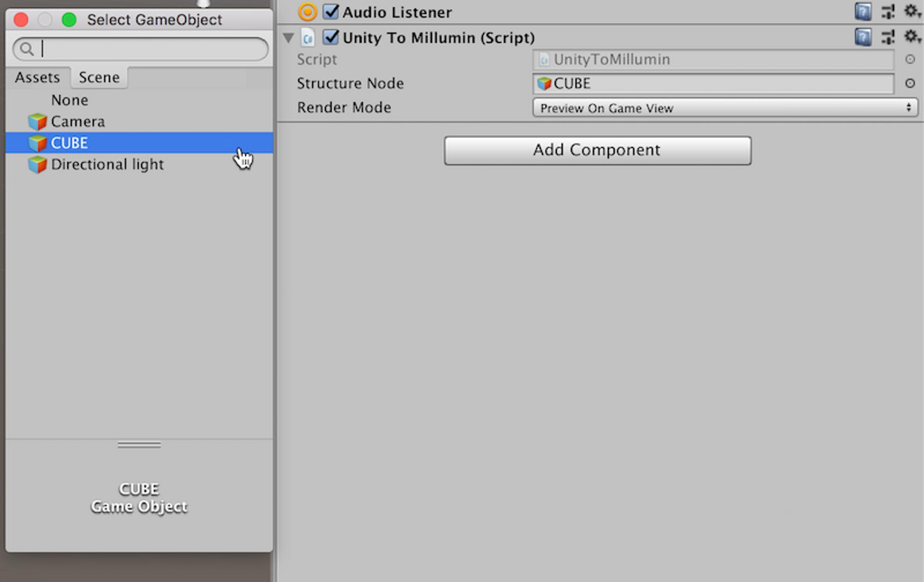Viewport: 924px width, 582px height.
Task: Click the Unity To Millumin script icon
Action: (x=308, y=37)
